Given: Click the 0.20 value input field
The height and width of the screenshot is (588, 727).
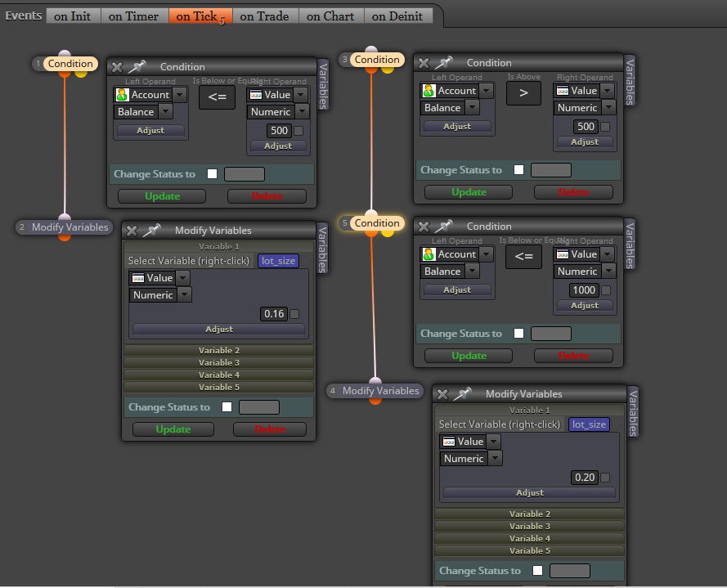Looking at the screenshot, I should pyautogui.click(x=584, y=477).
